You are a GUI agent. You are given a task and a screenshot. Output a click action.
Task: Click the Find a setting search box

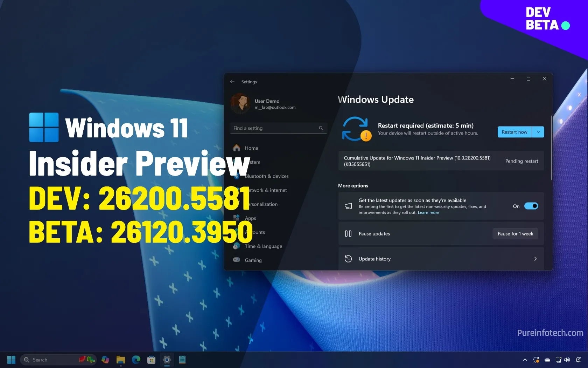click(278, 128)
